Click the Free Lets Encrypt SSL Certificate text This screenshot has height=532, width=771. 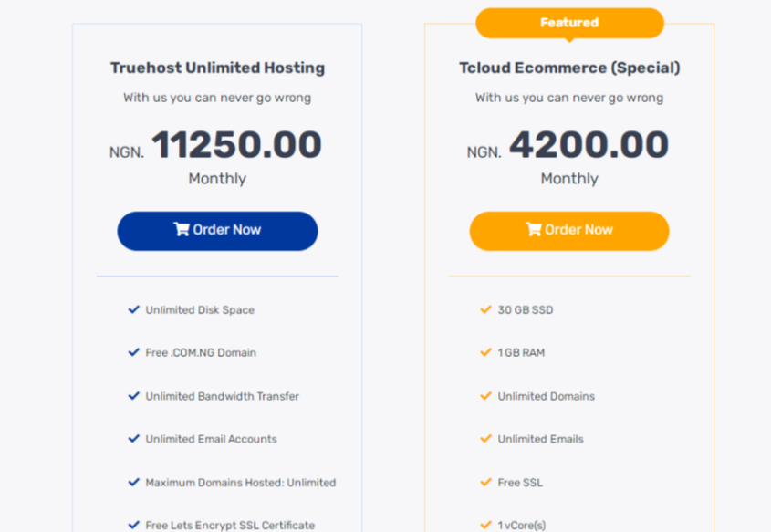coord(230,526)
